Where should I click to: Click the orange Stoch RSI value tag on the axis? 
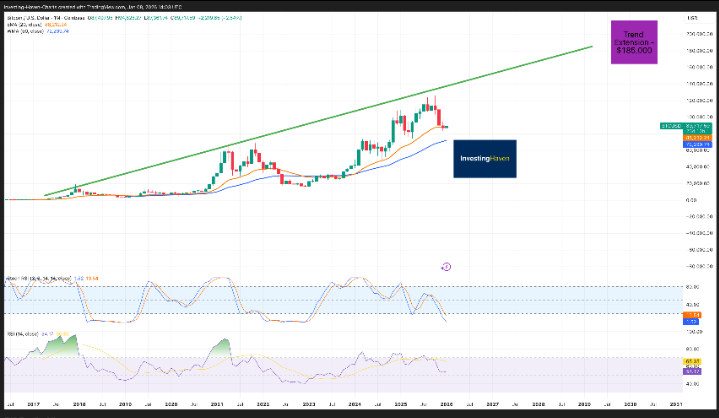tap(692, 315)
